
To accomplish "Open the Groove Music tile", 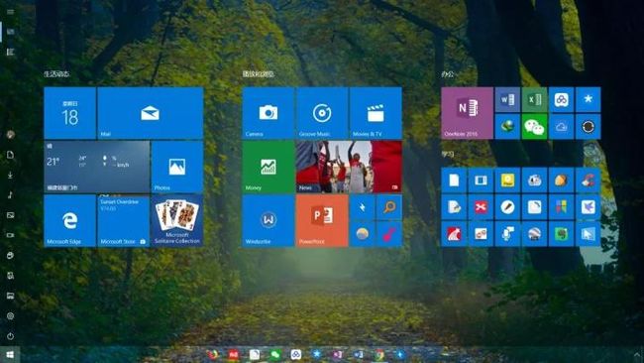I will (322, 113).
